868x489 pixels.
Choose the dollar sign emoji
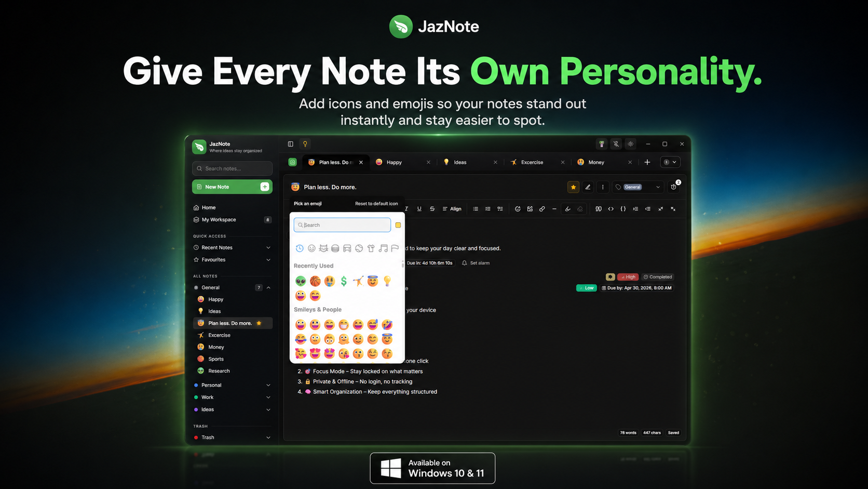point(344,281)
